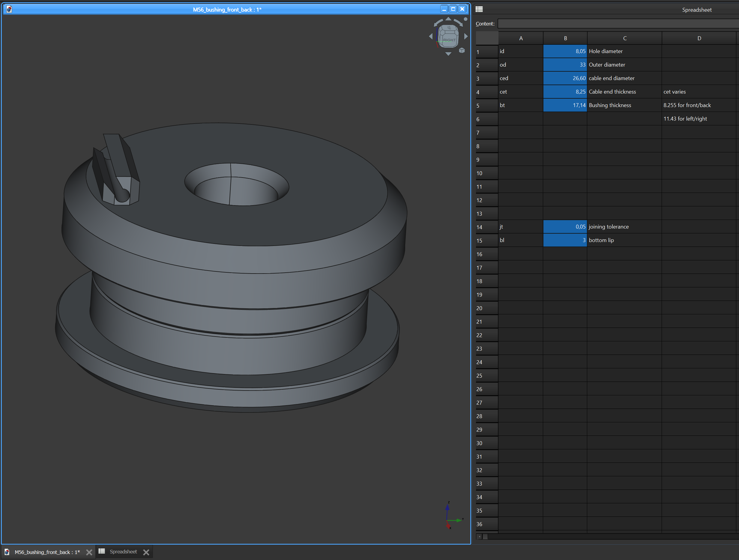739x560 pixels.
Task: Select cell with value 8,05
Action: pyautogui.click(x=565, y=52)
